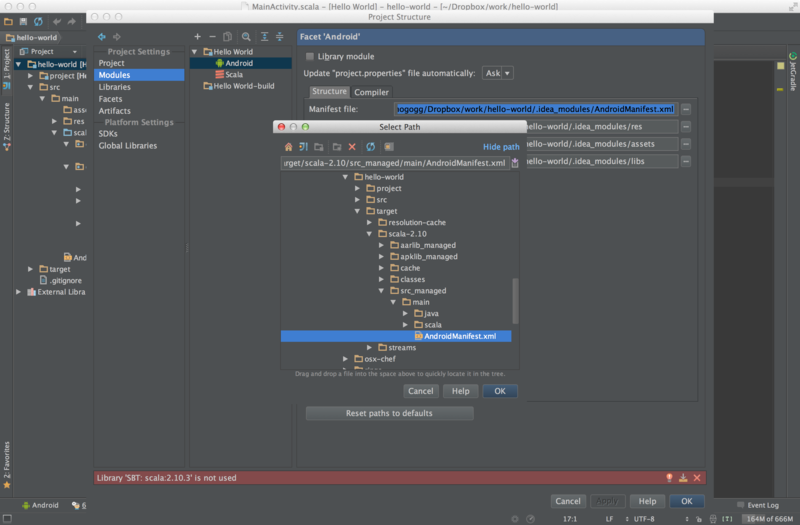Collapse the hello-world folder in path tree

[x=345, y=177]
